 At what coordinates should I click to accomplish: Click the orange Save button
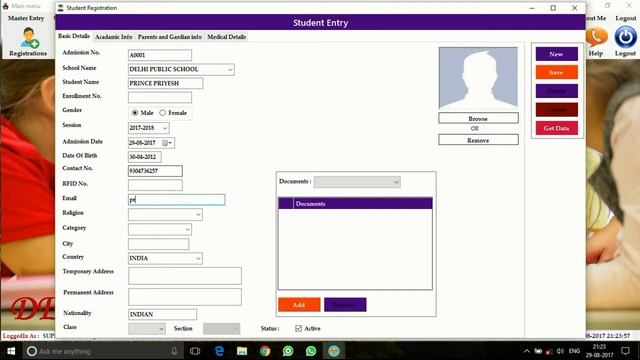556,72
